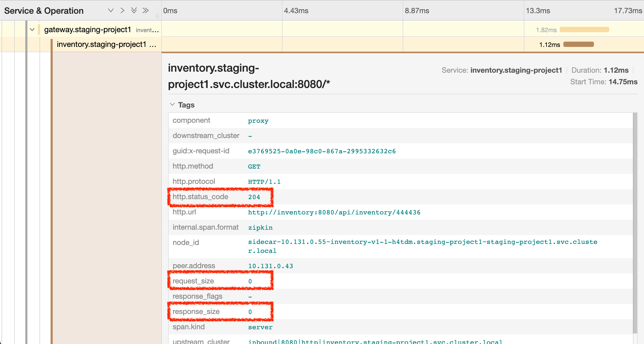Click the 4.43ms timeline header tick
The height and width of the screenshot is (344, 644).
point(296,11)
